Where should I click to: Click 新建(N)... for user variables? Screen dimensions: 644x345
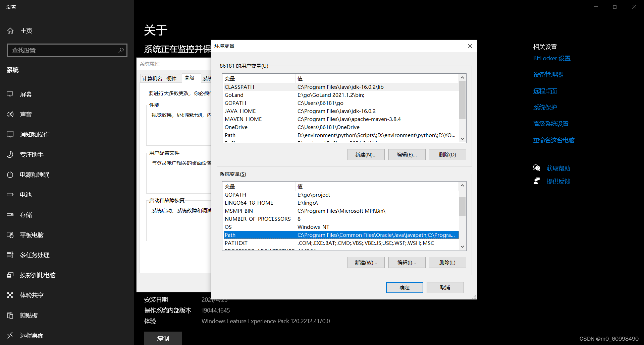[x=366, y=155]
